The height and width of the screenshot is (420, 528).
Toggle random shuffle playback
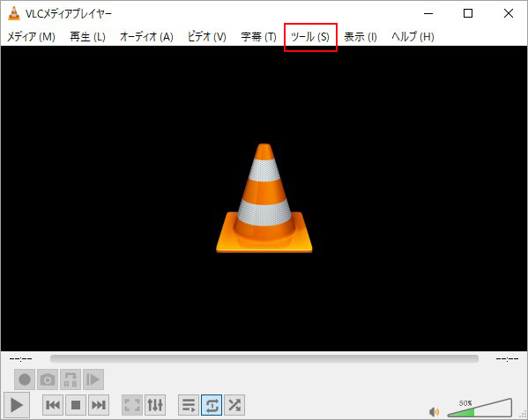(234, 405)
